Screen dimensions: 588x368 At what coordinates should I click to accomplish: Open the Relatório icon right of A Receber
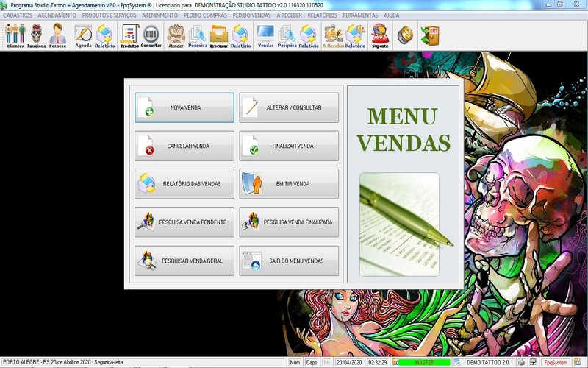pos(355,35)
